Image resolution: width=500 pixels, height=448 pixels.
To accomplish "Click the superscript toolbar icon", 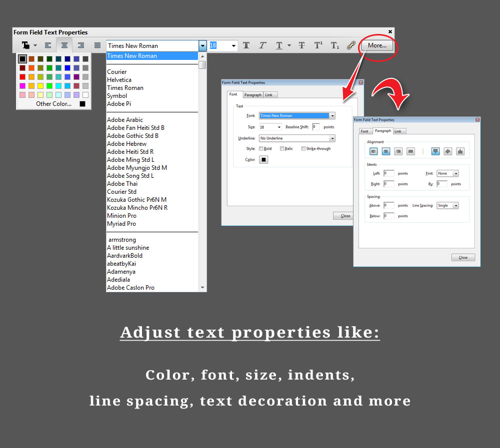I will (318, 45).
